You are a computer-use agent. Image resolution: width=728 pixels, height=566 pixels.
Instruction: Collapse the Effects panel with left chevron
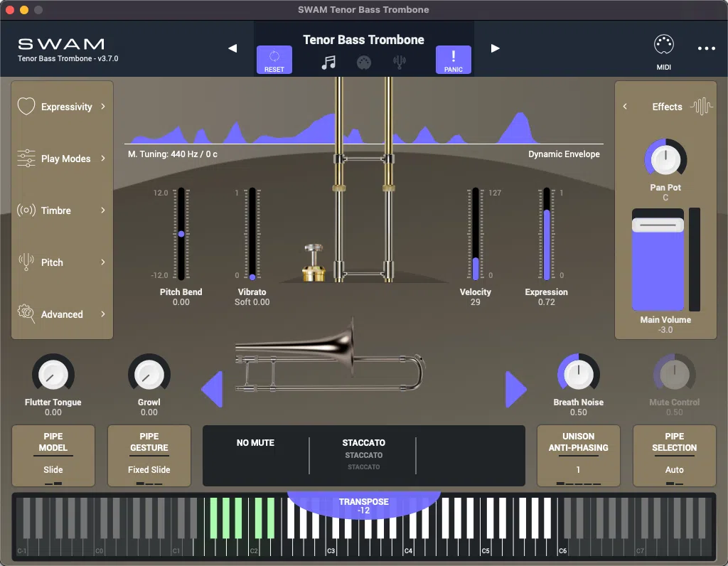(x=625, y=106)
